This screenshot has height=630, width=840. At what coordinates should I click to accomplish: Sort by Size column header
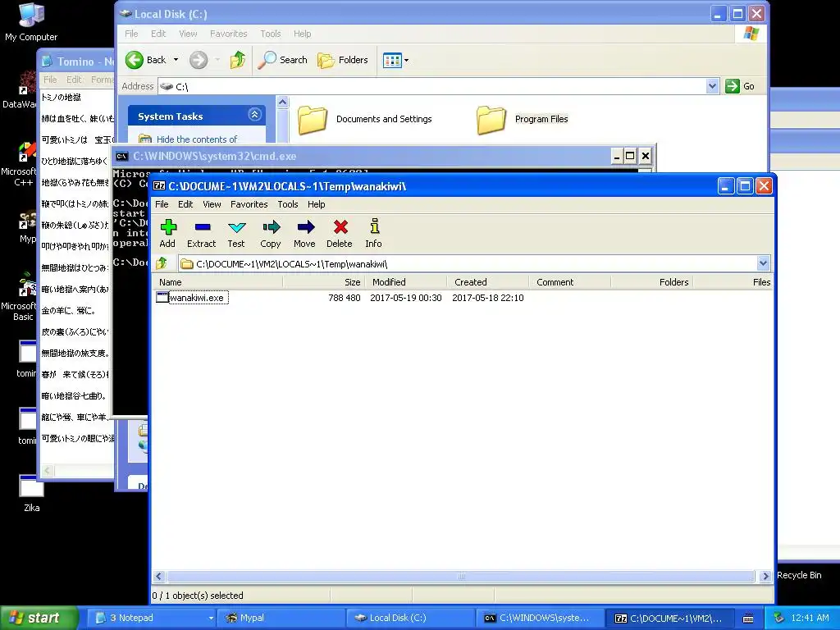[324, 282]
